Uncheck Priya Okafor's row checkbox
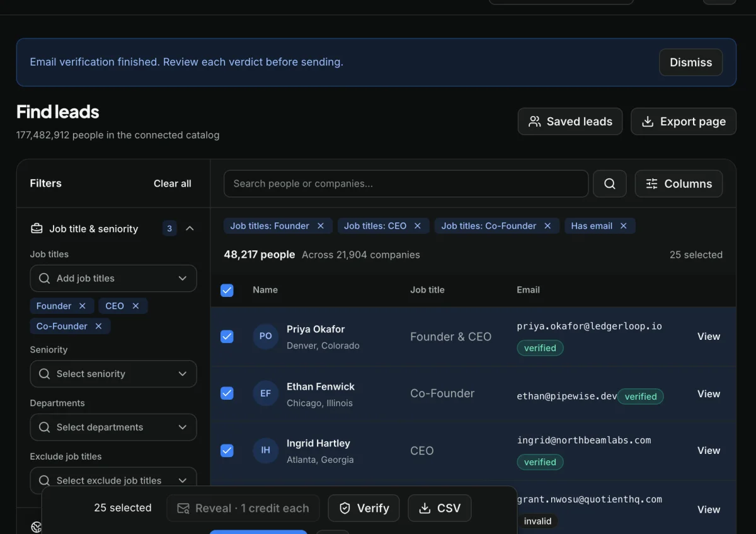This screenshot has height=534, width=756. pos(227,337)
